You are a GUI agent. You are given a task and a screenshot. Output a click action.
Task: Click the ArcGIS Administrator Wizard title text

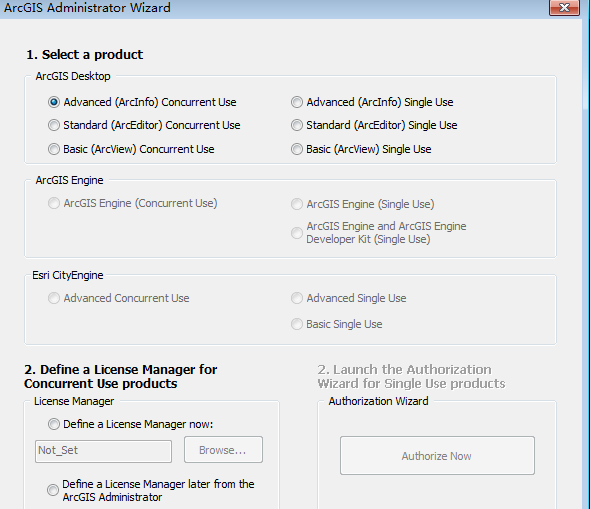[x=87, y=8]
